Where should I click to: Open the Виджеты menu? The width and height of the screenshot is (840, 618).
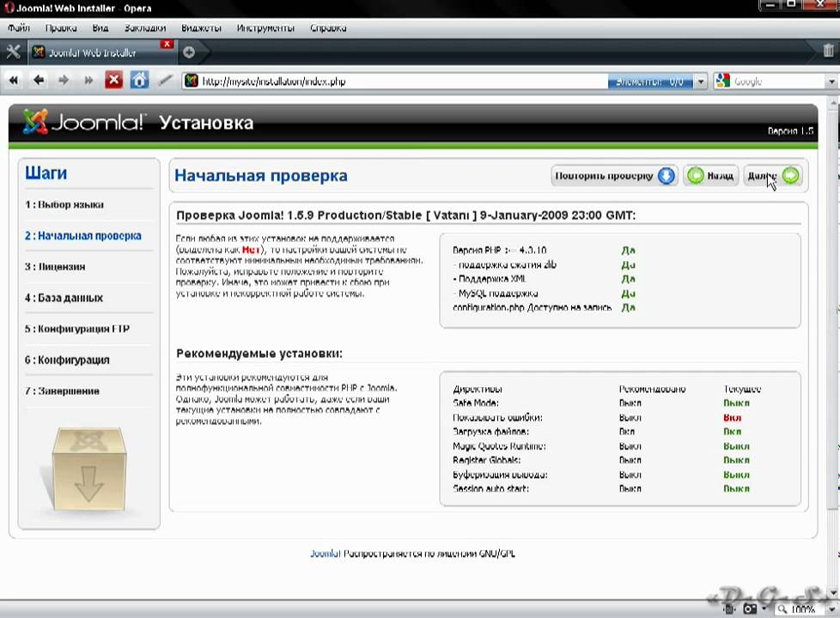[x=201, y=27]
